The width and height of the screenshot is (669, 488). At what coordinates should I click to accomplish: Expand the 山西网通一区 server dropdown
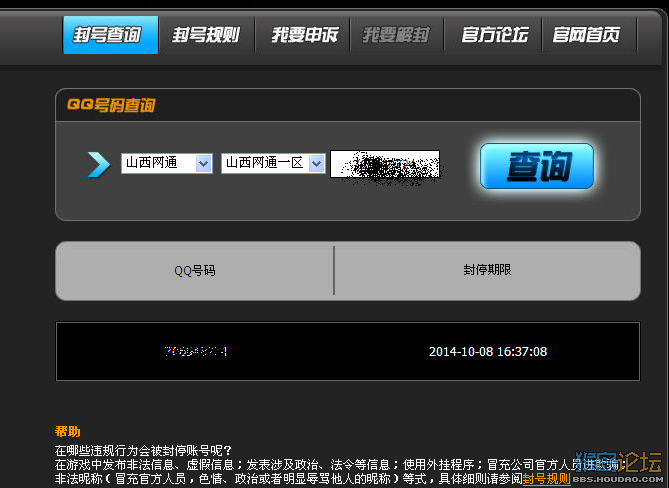pos(273,163)
